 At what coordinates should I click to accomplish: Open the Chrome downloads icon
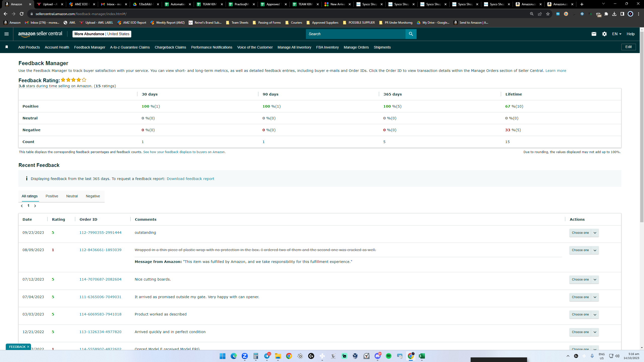614,14
